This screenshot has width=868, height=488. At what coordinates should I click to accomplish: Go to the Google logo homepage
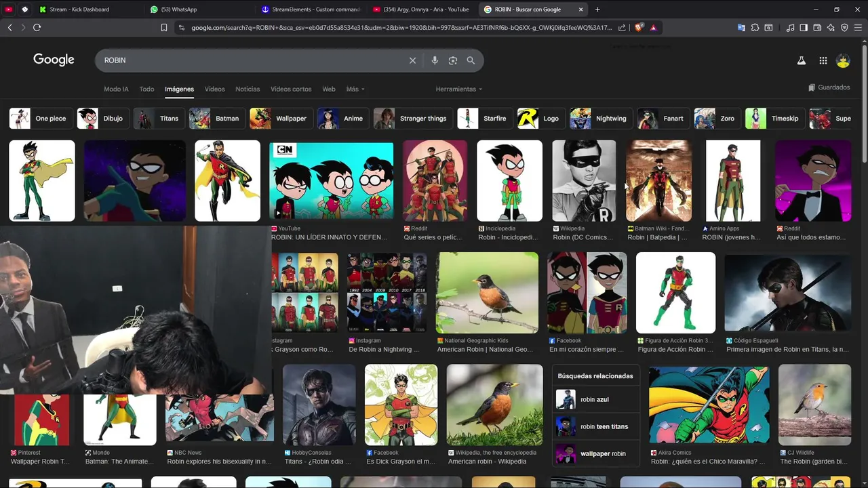point(54,60)
